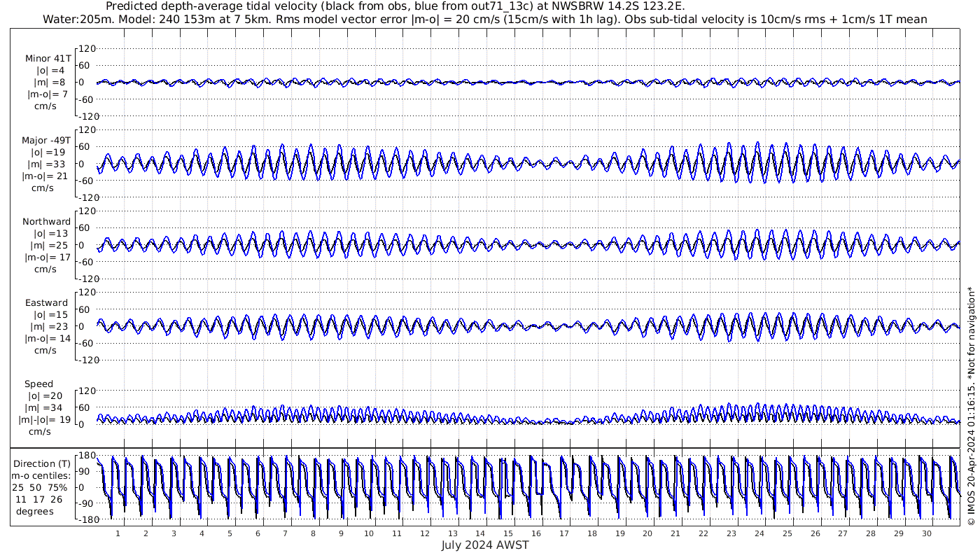Screen dimensions: 980x560
Task: Click the '|m| =23' value in Eastward panel
Action: pyautogui.click(x=49, y=327)
